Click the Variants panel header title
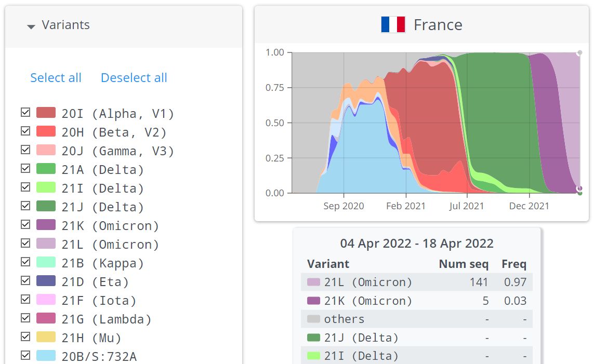Image resolution: width=594 pixels, height=364 pixels. pos(65,25)
